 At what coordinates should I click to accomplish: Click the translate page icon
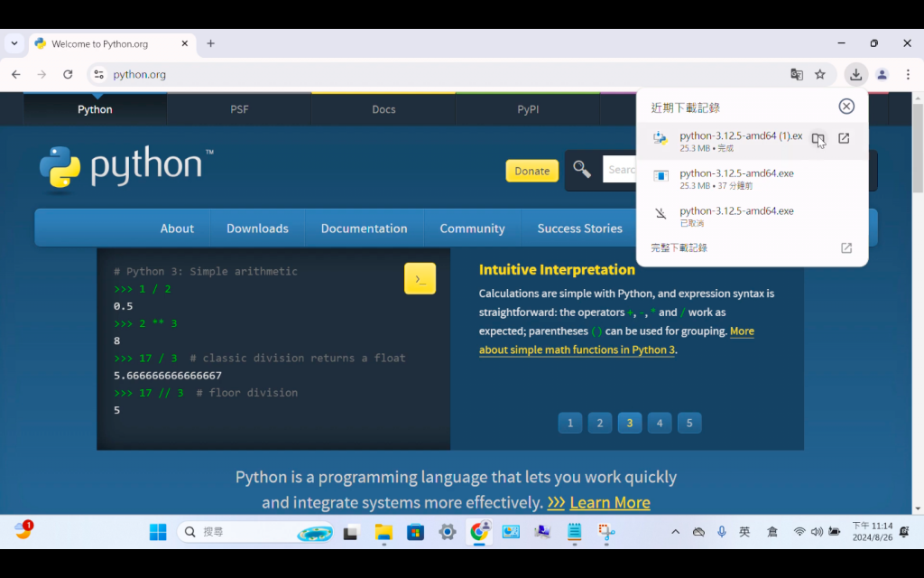797,74
